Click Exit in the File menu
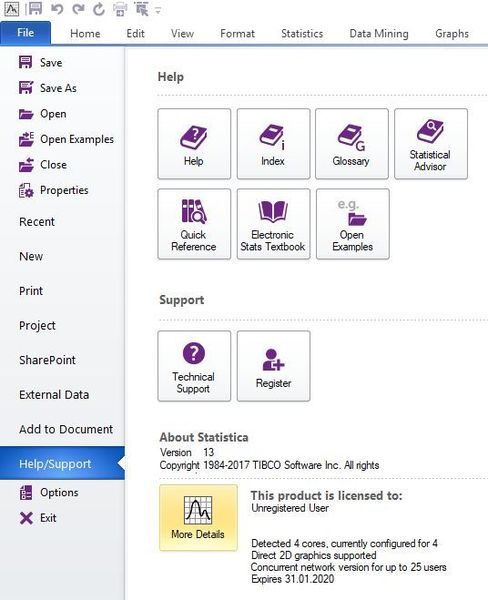Screen dimensions: 488x600 point(38,518)
